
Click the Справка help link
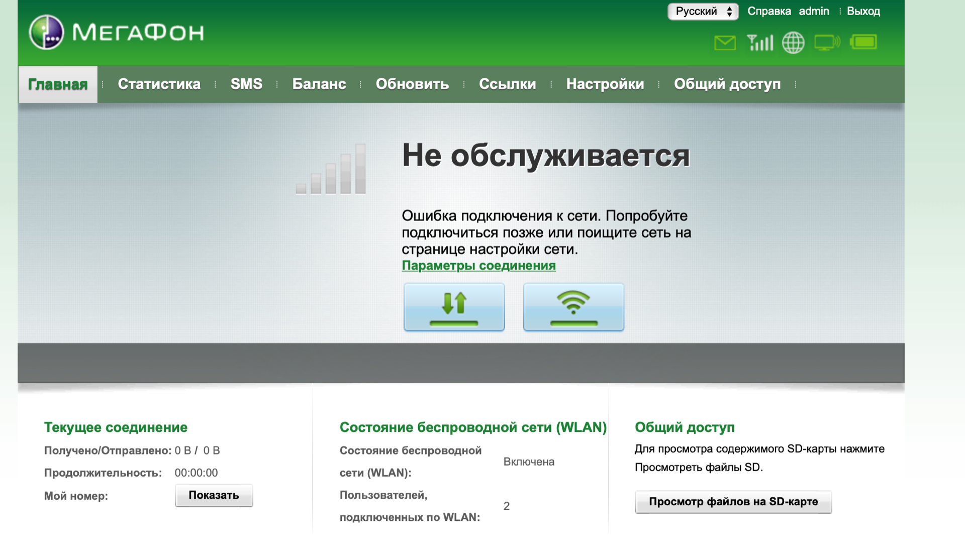[769, 11]
